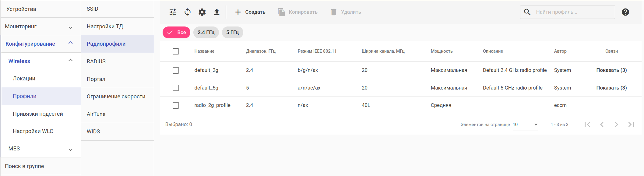Toggle the select-all header checkbox

(x=176, y=51)
